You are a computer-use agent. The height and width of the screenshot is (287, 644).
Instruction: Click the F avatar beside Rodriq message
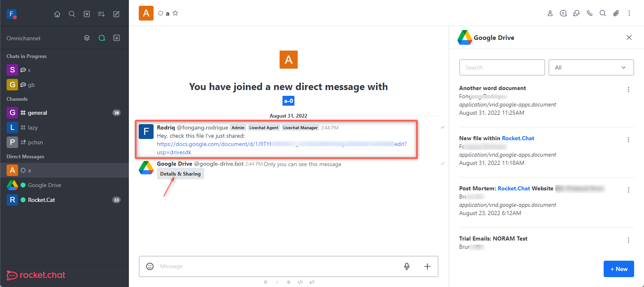(146, 132)
